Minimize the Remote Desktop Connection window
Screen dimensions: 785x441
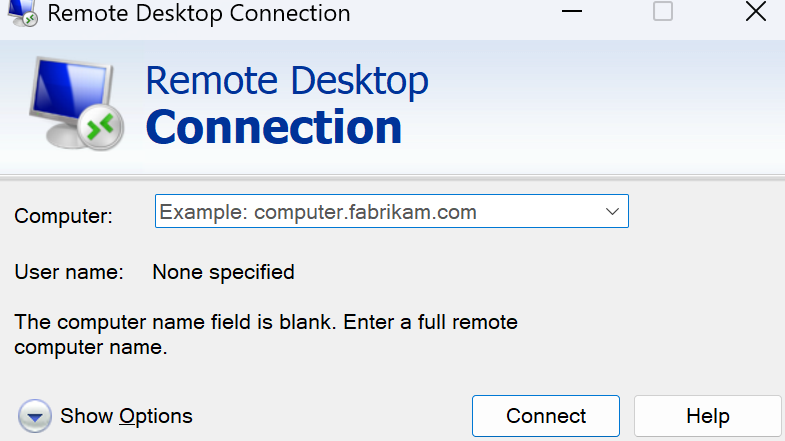point(572,12)
